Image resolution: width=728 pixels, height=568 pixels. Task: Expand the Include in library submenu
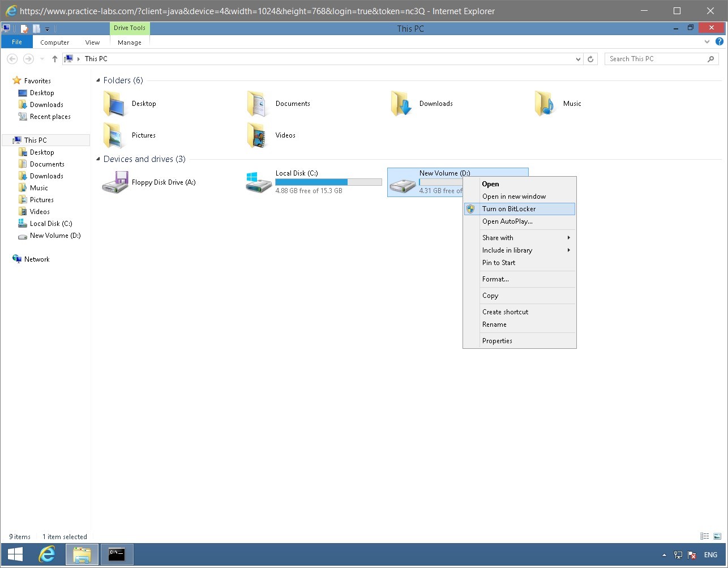(x=507, y=250)
